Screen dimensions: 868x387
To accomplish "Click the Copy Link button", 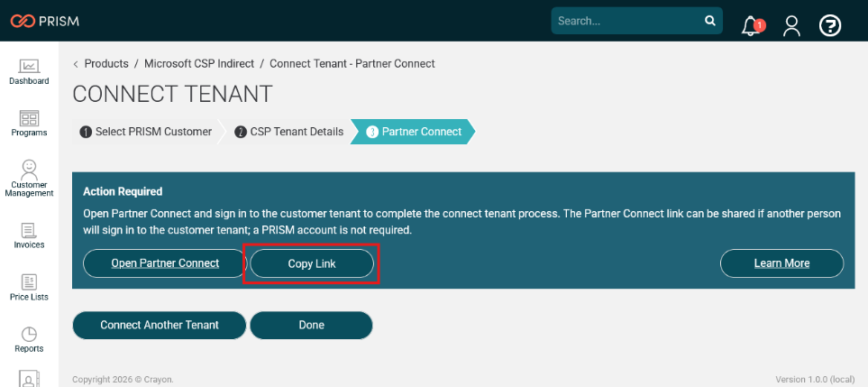I will (312, 263).
